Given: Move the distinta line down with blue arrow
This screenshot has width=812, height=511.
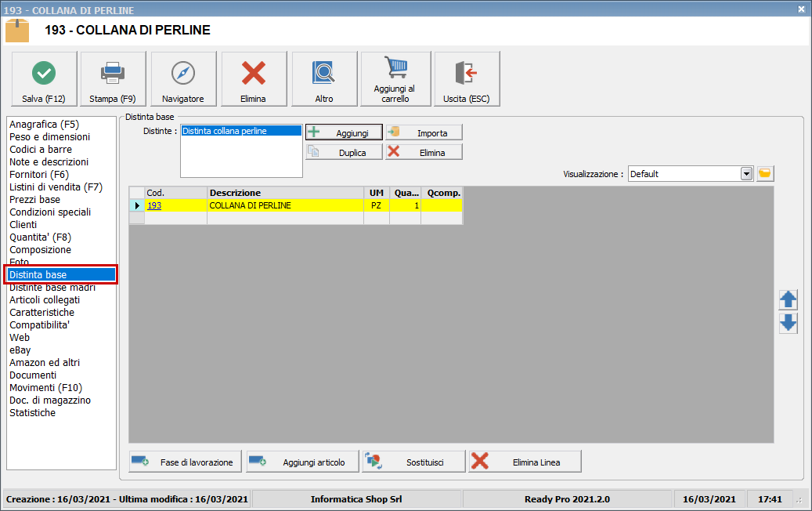Looking at the screenshot, I should (788, 323).
